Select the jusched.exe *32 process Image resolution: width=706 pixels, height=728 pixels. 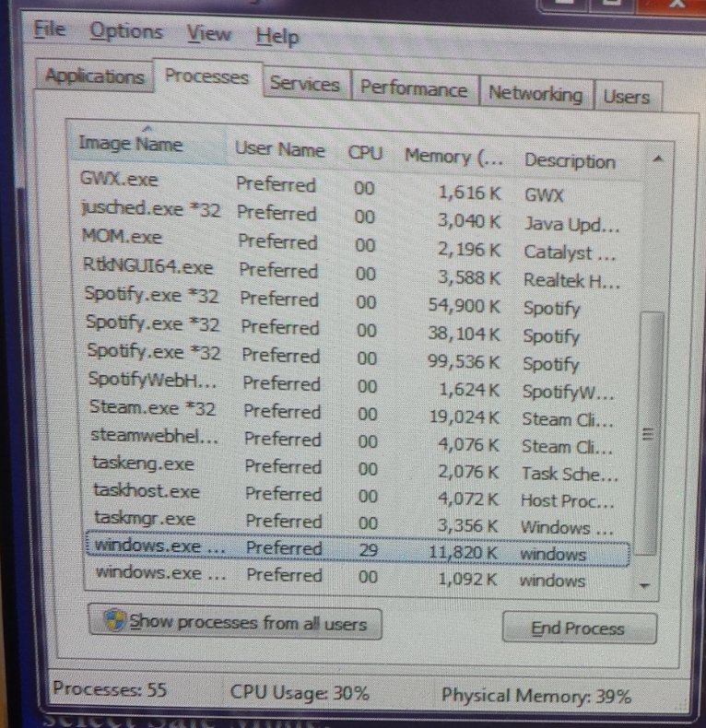coord(358,216)
